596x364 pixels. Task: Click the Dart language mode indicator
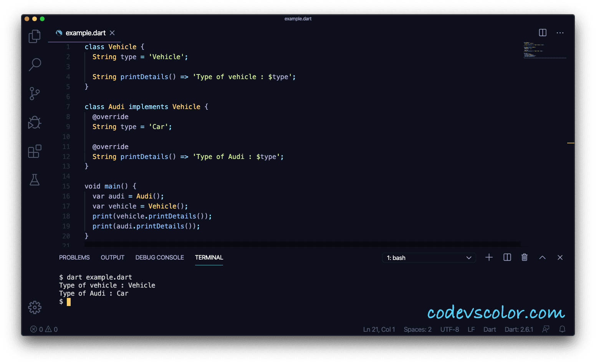(490, 329)
